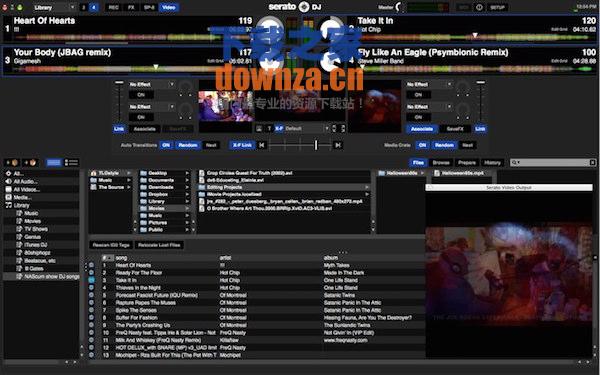Open the SETUP screen button

497,7
